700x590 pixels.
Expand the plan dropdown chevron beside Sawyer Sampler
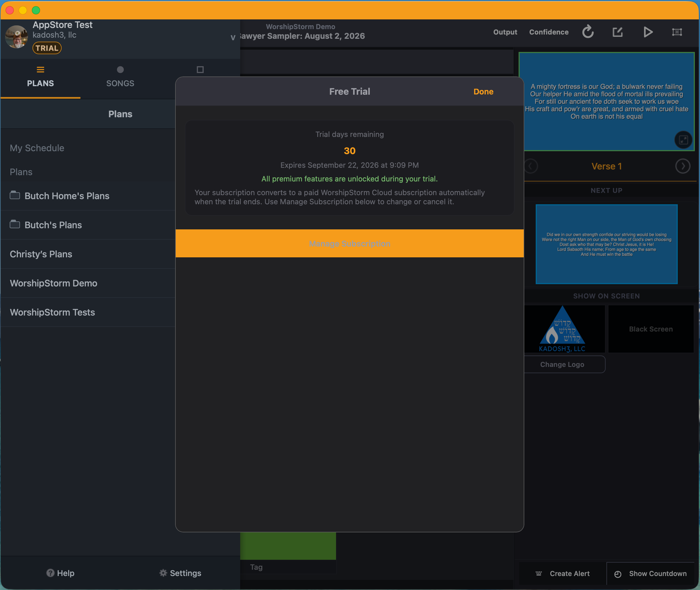click(x=233, y=37)
